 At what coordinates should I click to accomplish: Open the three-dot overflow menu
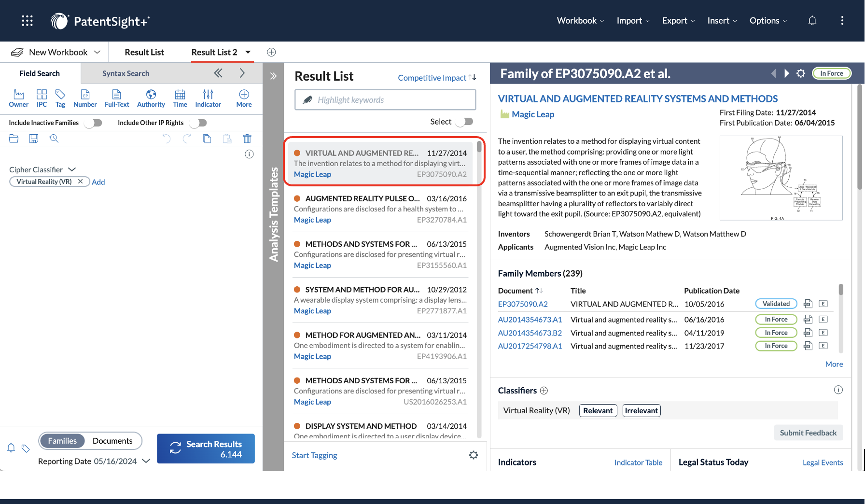pos(842,21)
